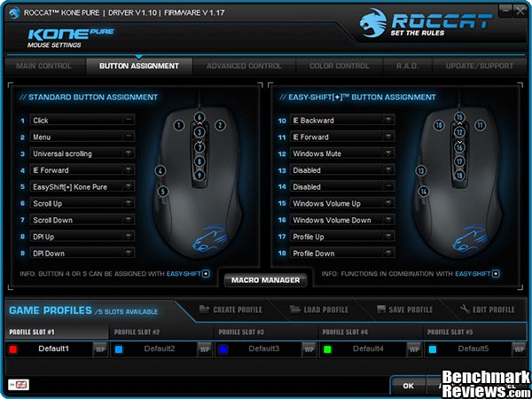Click side button marker 5 on mouse

[x=163, y=192]
